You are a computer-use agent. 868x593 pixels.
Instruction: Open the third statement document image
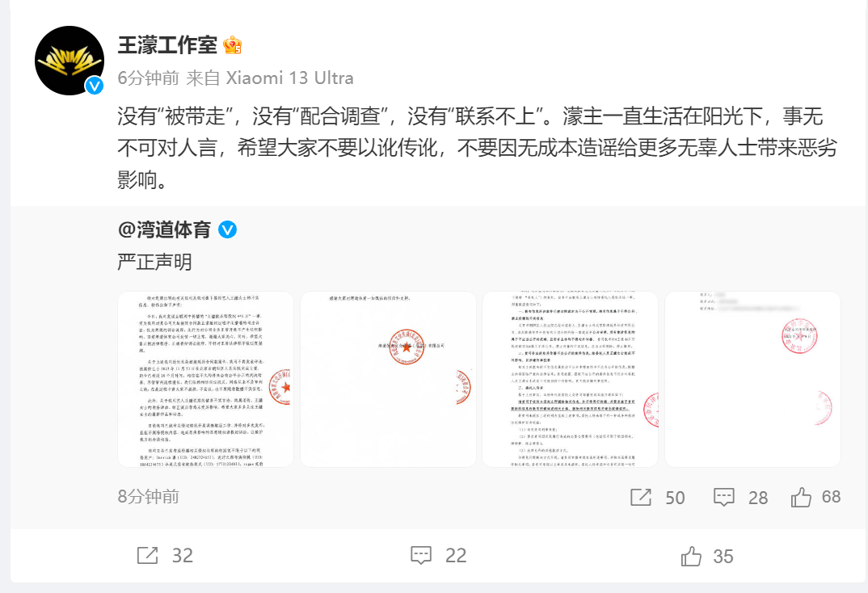(x=570, y=379)
